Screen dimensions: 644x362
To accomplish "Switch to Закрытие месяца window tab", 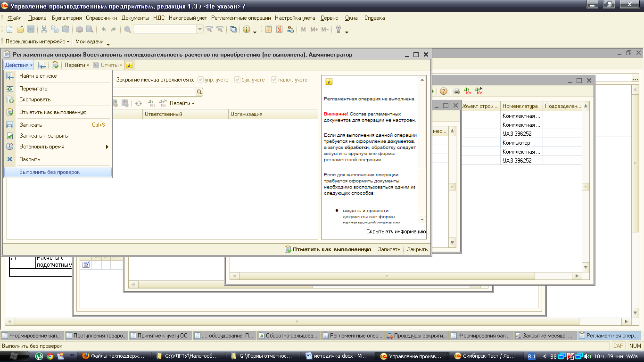I will pyautogui.click(x=545, y=336).
